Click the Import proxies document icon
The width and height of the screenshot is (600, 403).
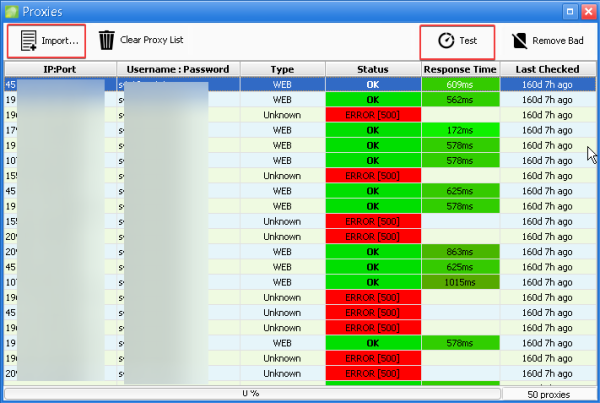click(x=28, y=41)
